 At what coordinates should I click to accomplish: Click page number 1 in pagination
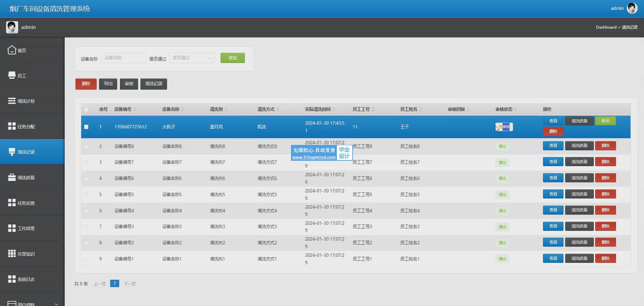tap(115, 283)
